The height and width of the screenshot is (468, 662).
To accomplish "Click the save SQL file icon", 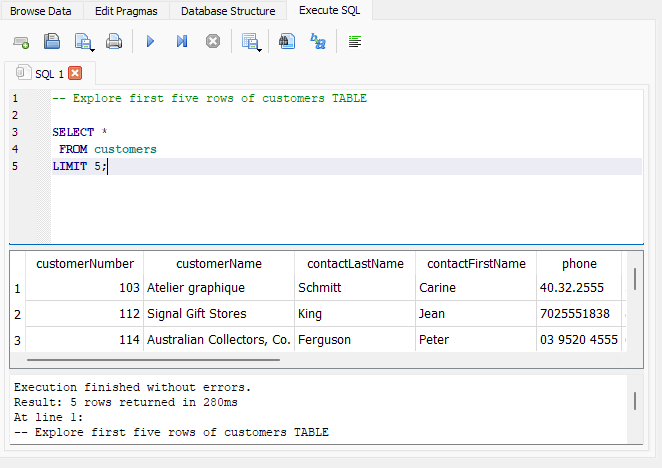I will (83, 42).
